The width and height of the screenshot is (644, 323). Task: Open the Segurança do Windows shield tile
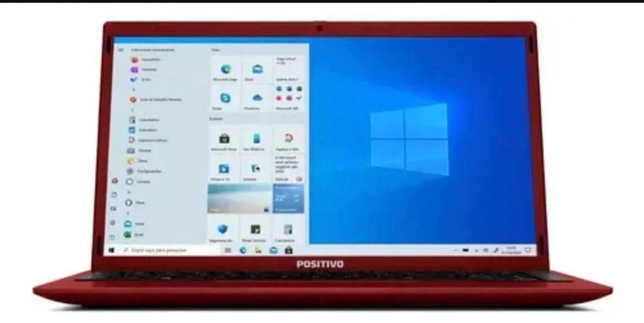[222, 230]
